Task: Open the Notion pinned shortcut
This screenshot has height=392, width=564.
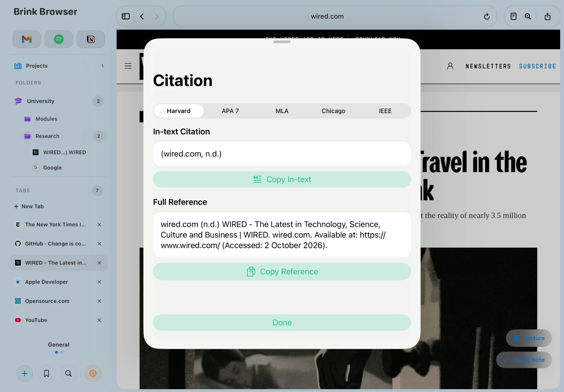Action: (x=91, y=39)
